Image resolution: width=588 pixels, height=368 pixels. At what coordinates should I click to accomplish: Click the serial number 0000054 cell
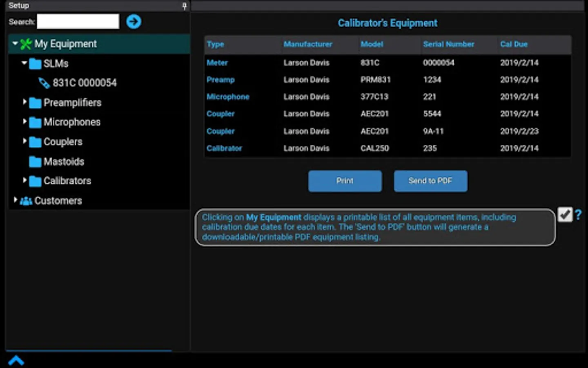[x=439, y=63]
